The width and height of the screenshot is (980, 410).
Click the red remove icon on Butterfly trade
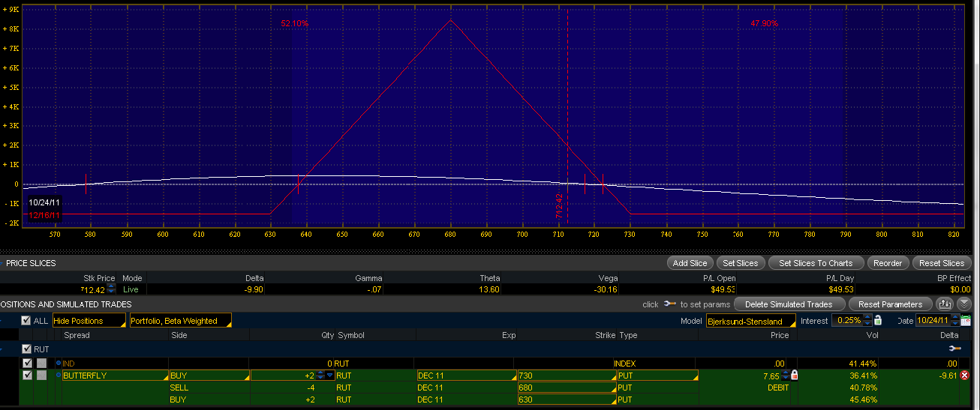[x=965, y=375]
